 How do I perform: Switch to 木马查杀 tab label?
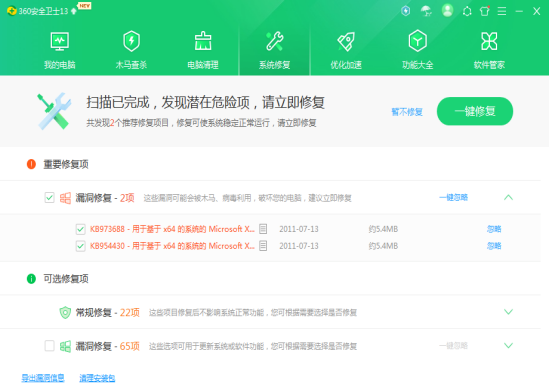coord(132,65)
